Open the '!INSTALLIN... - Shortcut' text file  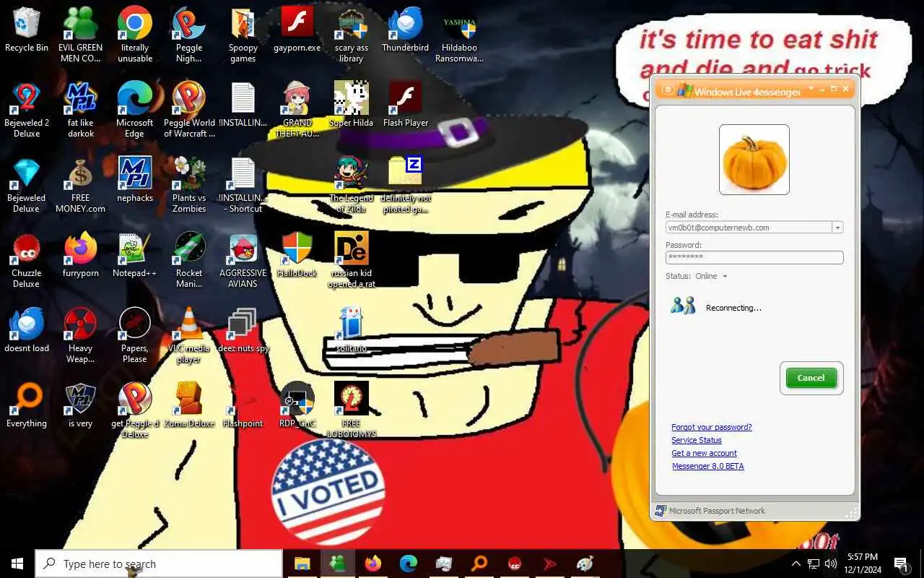click(243, 185)
